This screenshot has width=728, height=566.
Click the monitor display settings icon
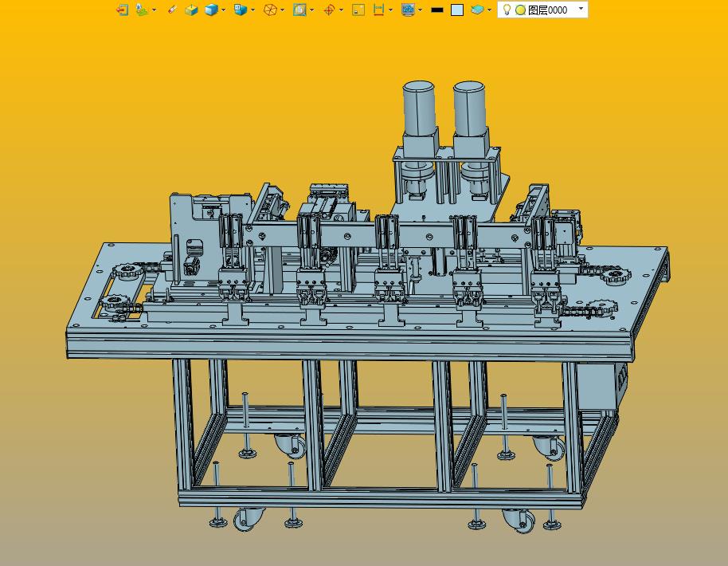coord(408,10)
